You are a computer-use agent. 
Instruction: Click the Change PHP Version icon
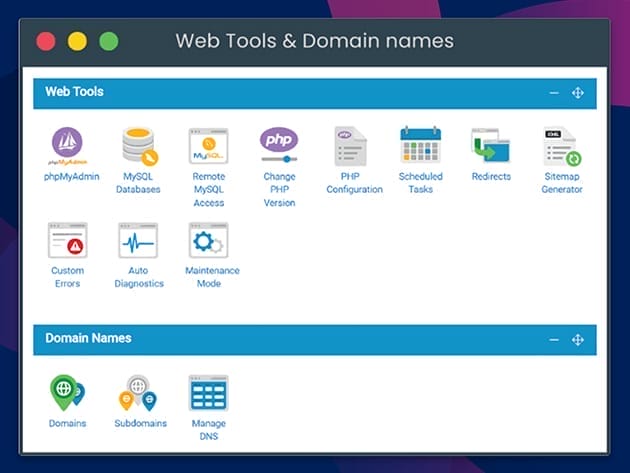click(279, 145)
